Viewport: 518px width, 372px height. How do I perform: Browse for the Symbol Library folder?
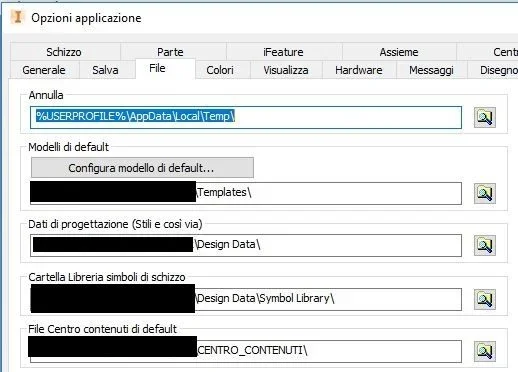coord(485,299)
